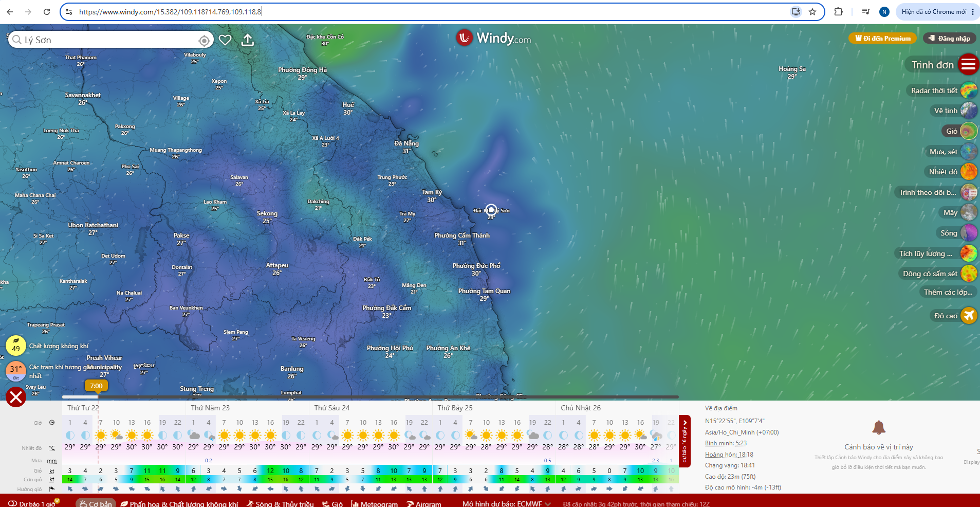
Task: Open the Radar thời tiết layer icon
Action: (969, 90)
